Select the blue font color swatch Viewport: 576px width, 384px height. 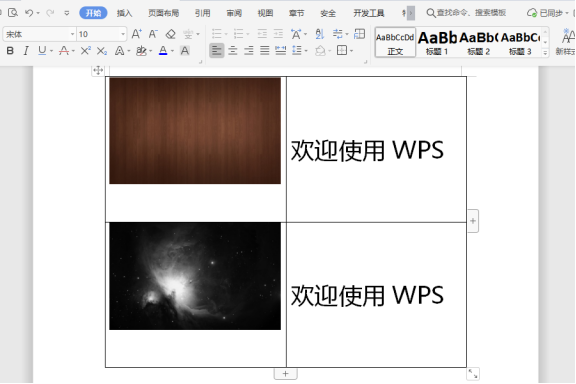[x=163, y=51]
